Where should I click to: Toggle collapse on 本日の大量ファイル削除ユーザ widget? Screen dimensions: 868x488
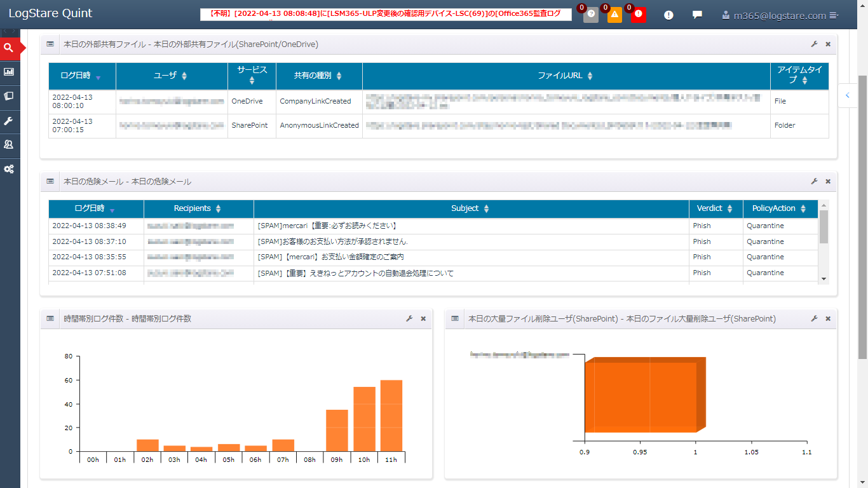454,320
